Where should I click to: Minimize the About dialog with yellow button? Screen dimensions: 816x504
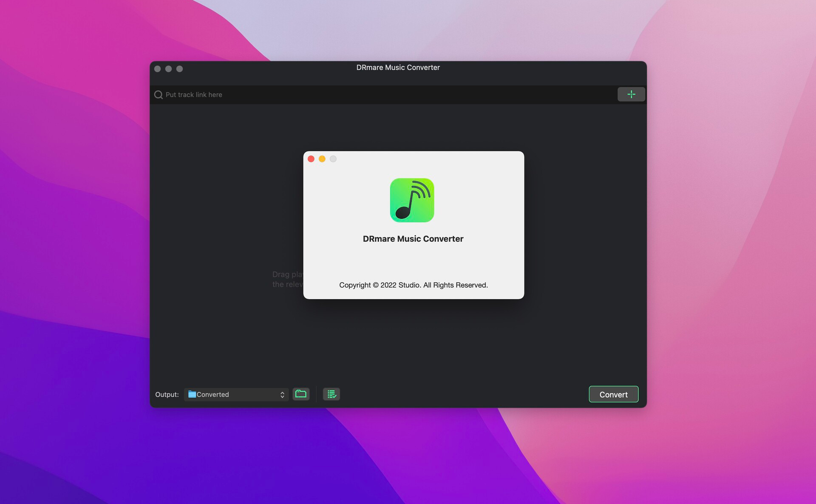pyautogui.click(x=322, y=159)
